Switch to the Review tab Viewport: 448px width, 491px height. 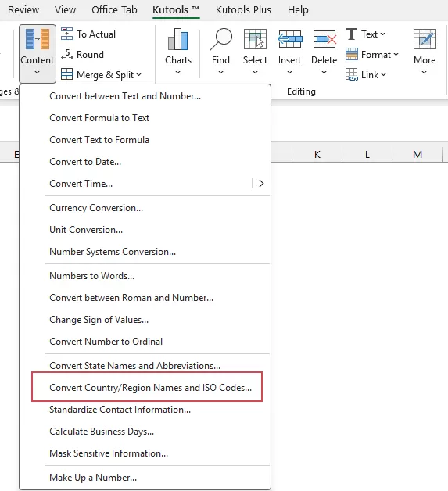[x=23, y=10]
